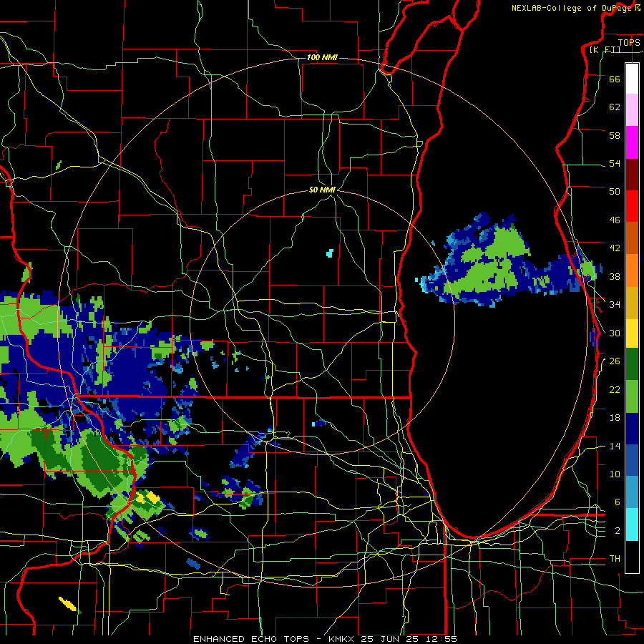The height and width of the screenshot is (644, 644).
Task: Click the '25 JUN 25 12:55' timestamp
Action: click(409, 639)
